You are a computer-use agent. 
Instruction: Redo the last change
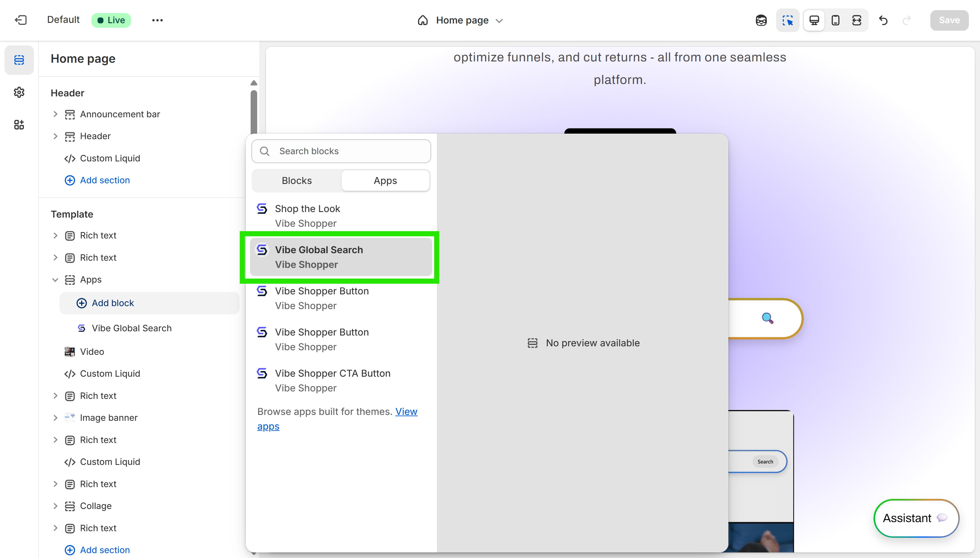coord(907,20)
